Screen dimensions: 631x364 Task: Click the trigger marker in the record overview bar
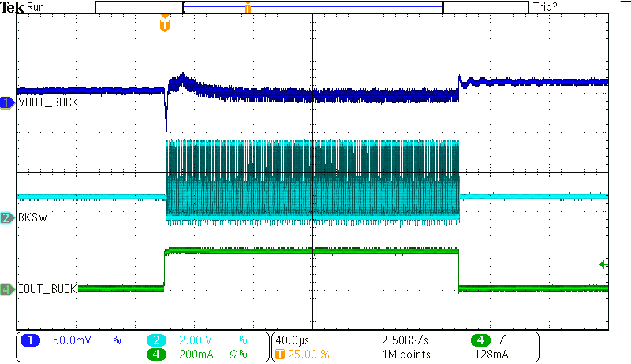[248, 8]
